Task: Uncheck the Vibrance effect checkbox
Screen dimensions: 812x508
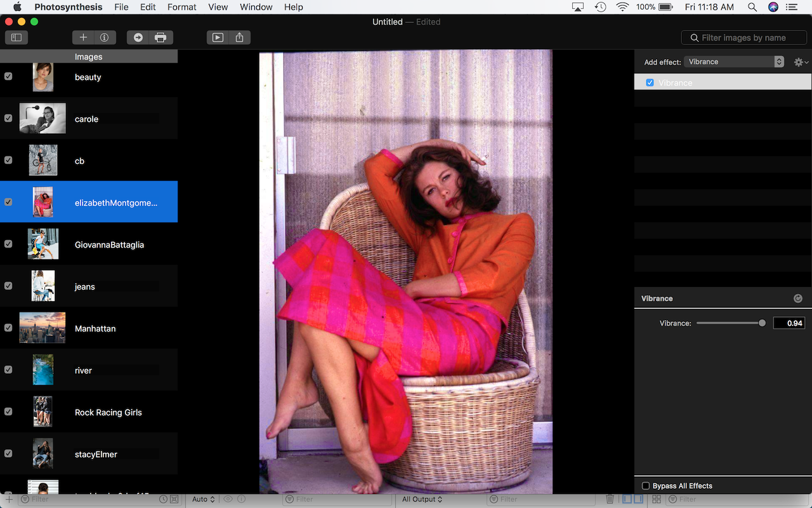Action: (650, 82)
